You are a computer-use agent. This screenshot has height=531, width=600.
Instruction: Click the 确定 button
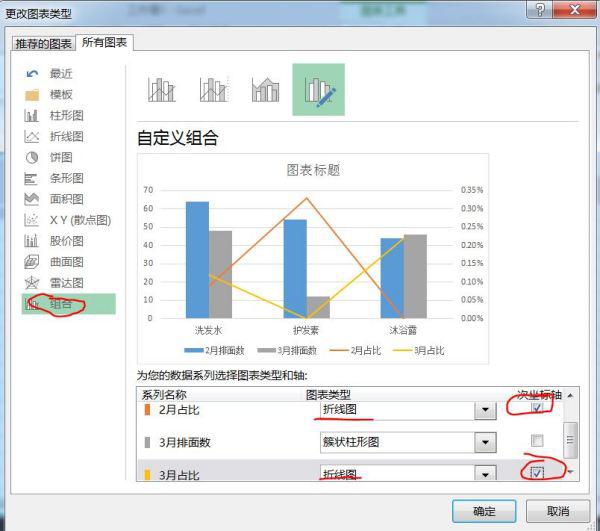[484, 510]
